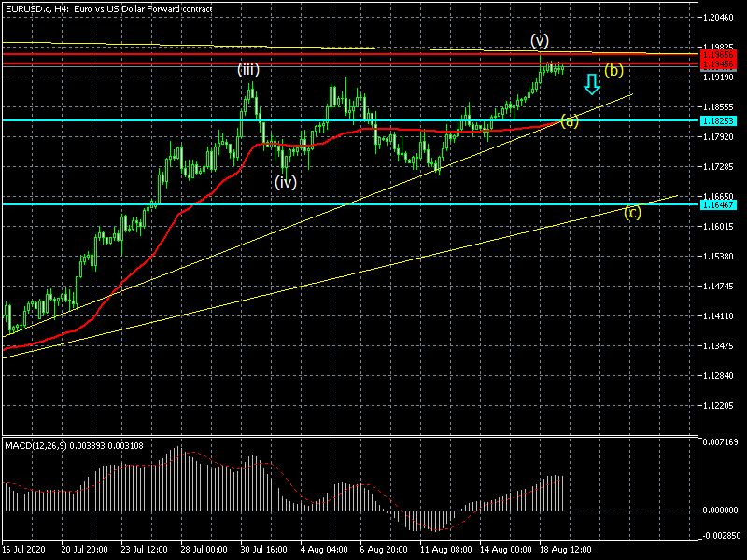Select the white (iv) wave label

pos(286,182)
